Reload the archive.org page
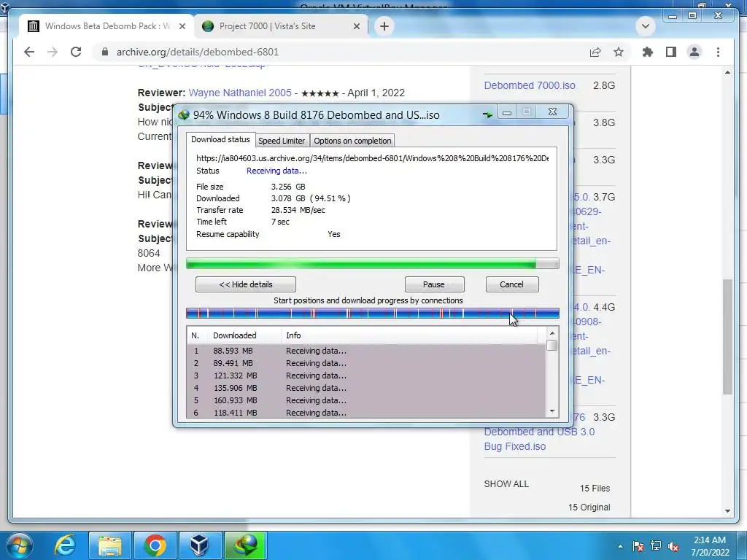The width and height of the screenshot is (747, 560). click(76, 52)
